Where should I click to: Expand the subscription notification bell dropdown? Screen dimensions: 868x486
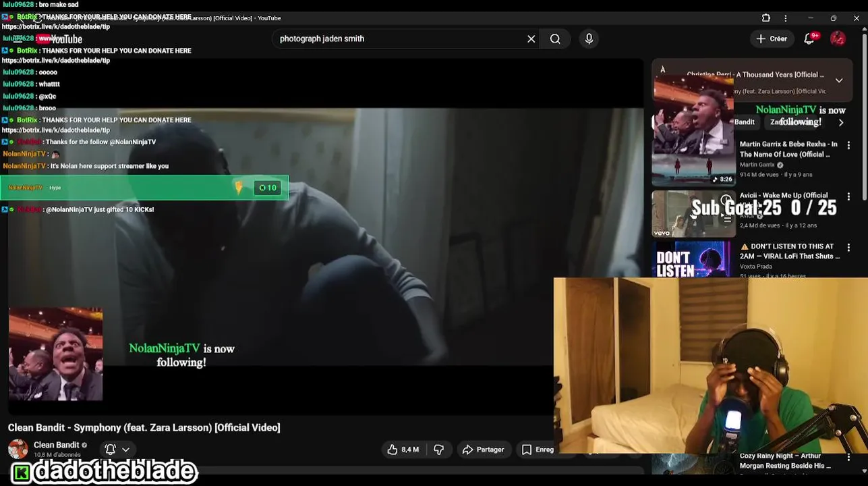coord(117,450)
